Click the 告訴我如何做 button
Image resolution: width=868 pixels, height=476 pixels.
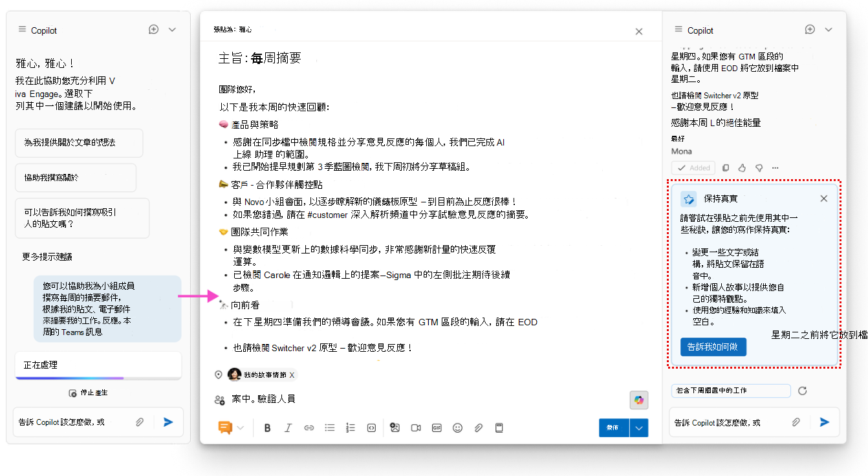(x=713, y=347)
